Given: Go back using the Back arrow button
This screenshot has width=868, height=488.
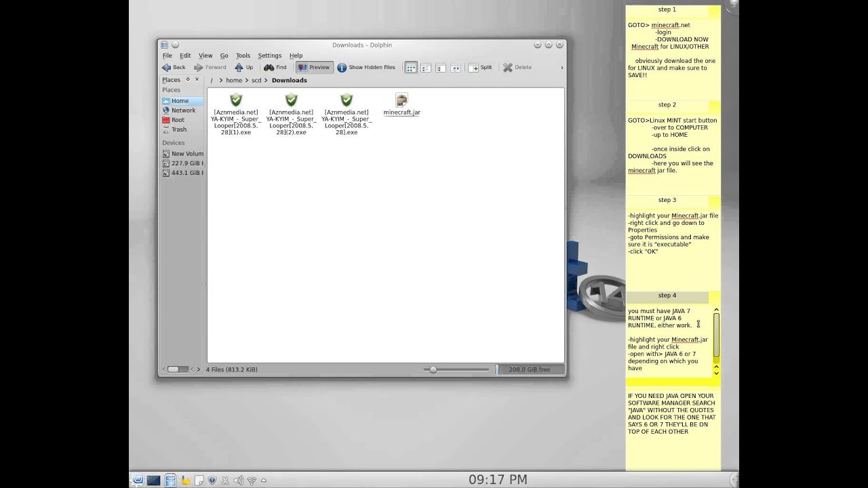Looking at the screenshot, I should [x=174, y=67].
